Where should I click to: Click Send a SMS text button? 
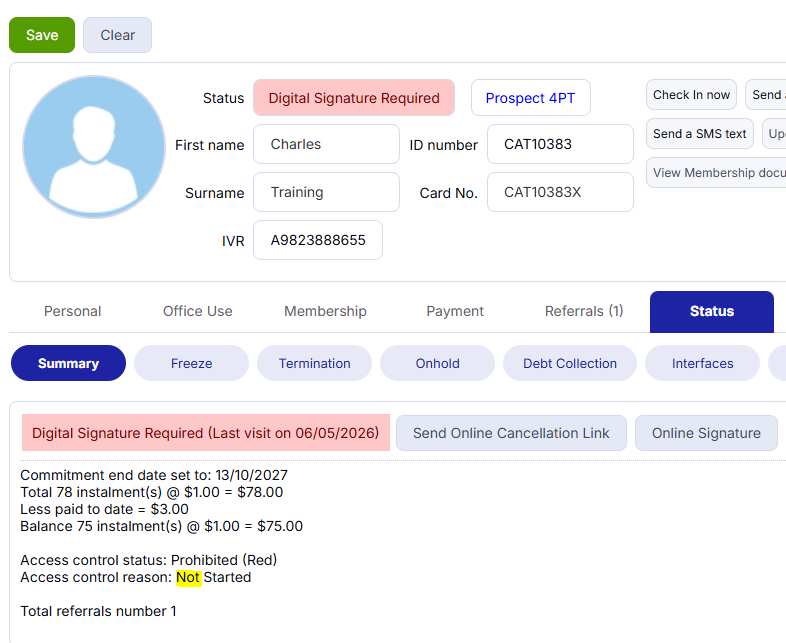[700, 134]
